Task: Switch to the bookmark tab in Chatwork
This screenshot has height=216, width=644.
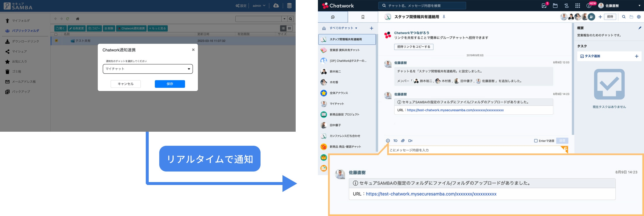Action: pyautogui.click(x=363, y=17)
